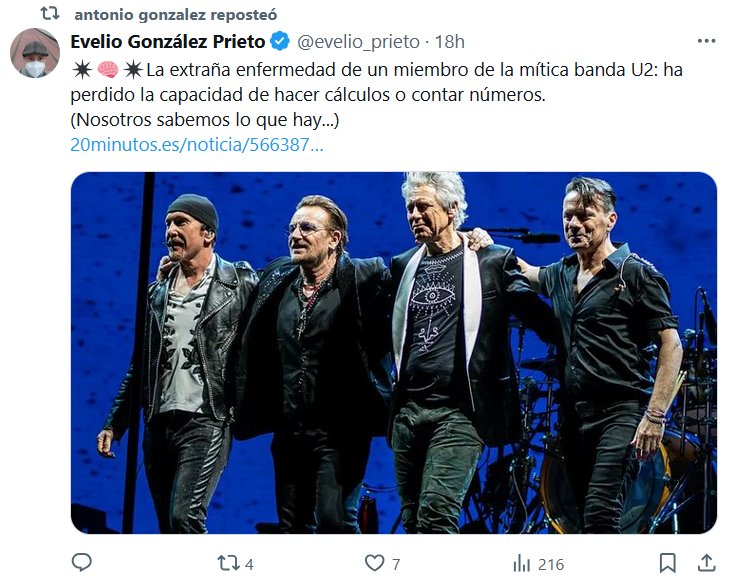Viewport: 732px width, 580px height.
Task: Enlarge the U2 band concert photo
Action: click(x=394, y=353)
